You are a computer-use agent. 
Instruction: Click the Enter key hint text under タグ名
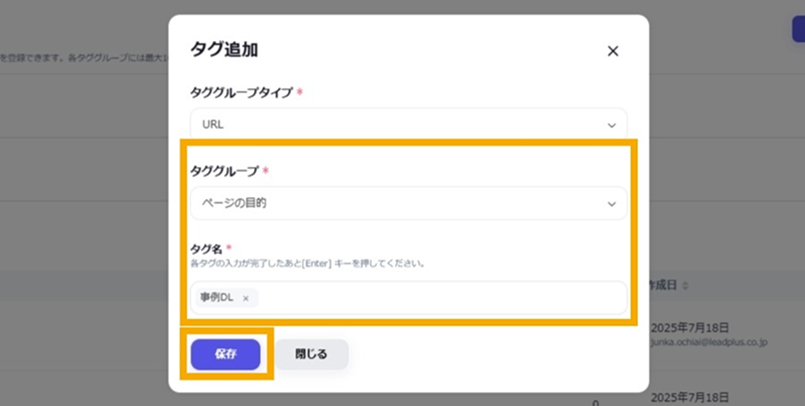tap(308, 264)
